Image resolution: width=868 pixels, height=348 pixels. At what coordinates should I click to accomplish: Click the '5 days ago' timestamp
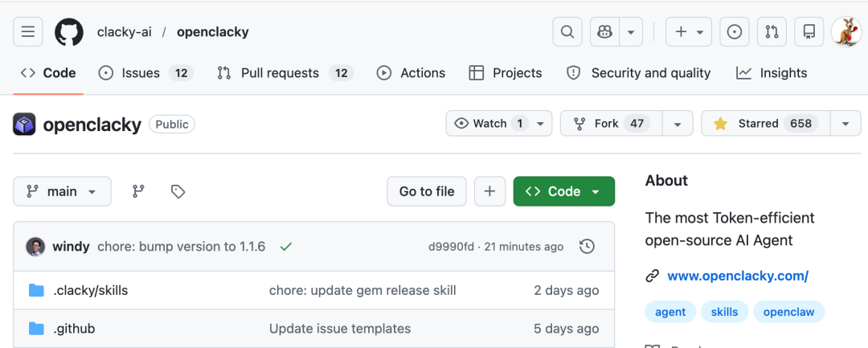click(x=567, y=329)
